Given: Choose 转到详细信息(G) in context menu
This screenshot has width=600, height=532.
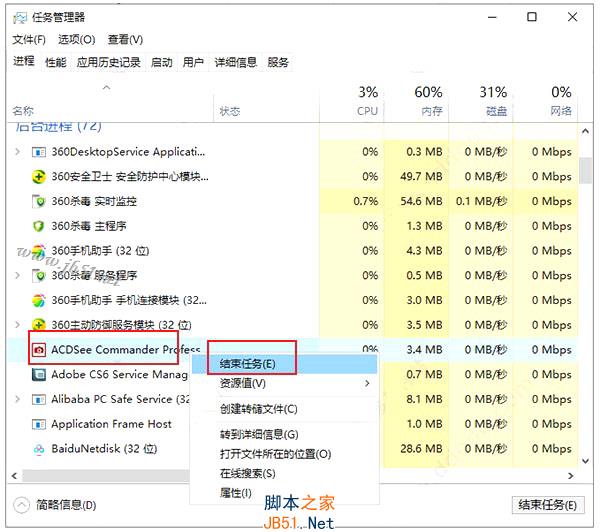Looking at the screenshot, I should [284, 434].
